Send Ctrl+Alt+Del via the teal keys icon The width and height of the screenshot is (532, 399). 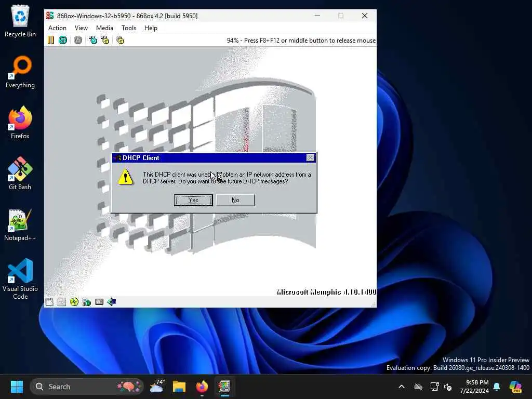(x=92, y=40)
